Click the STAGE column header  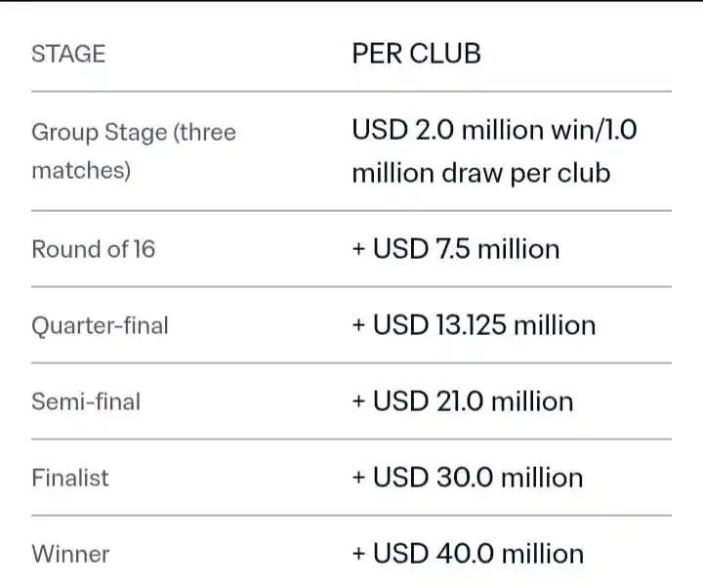(68, 54)
